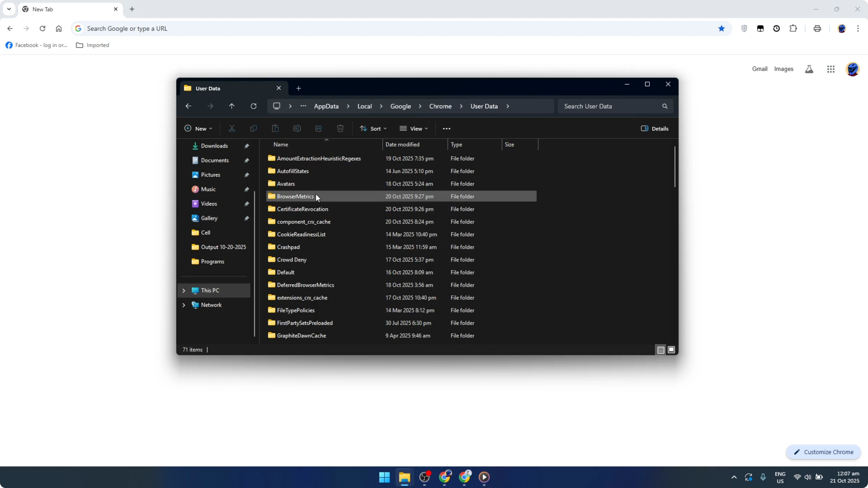Open the Facebook bookmark
Viewport: 868px width, 488px height.
(x=37, y=45)
